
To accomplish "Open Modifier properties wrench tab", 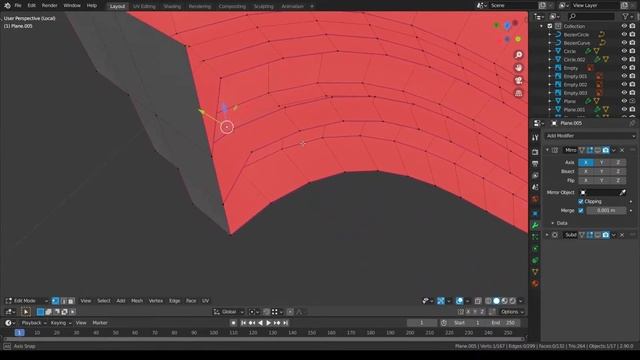I will point(535,225).
